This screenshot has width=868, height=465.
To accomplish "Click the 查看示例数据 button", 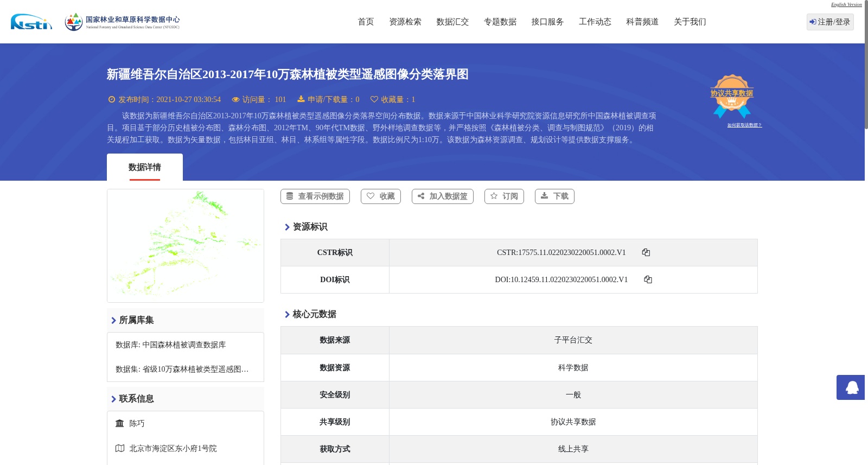I will (315, 196).
